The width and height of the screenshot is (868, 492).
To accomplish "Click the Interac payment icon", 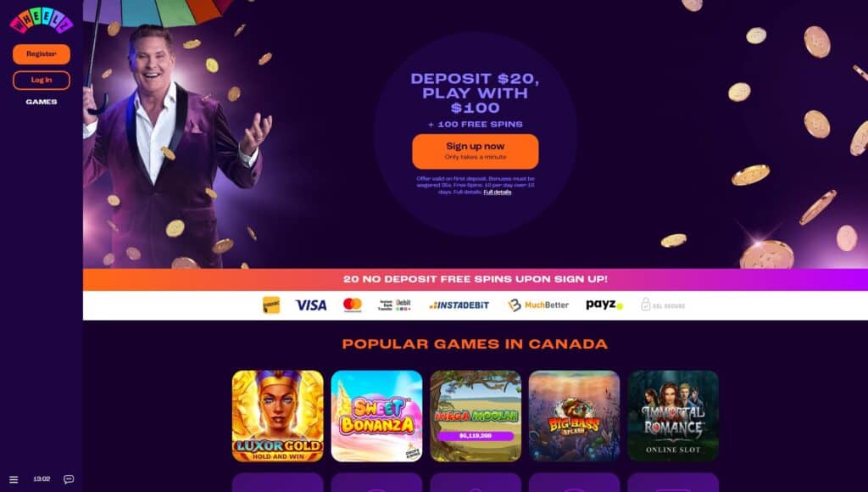I will (x=271, y=305).
